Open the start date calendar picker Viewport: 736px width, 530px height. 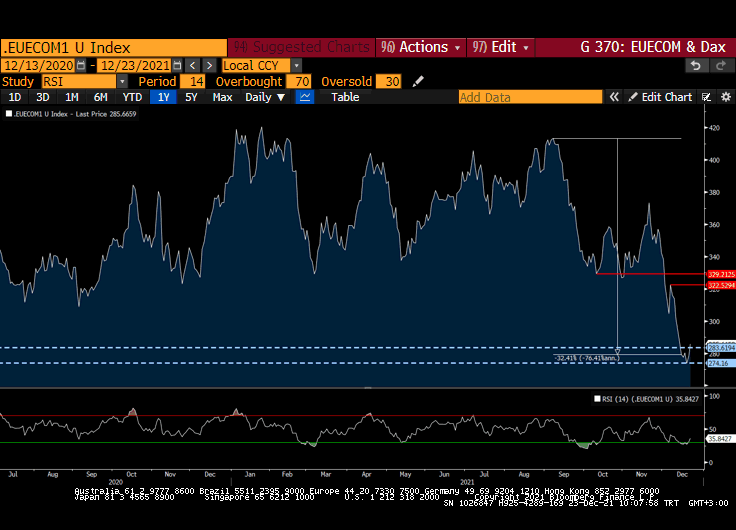click(81, 65)
